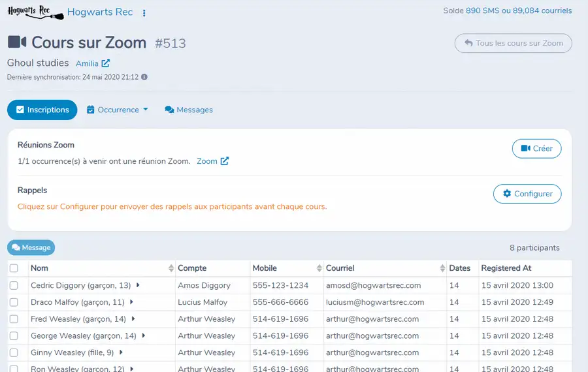This screenshot has width=588, height=372.
Task: Expand the Fred Weasley row arrow
Action: 133,318
